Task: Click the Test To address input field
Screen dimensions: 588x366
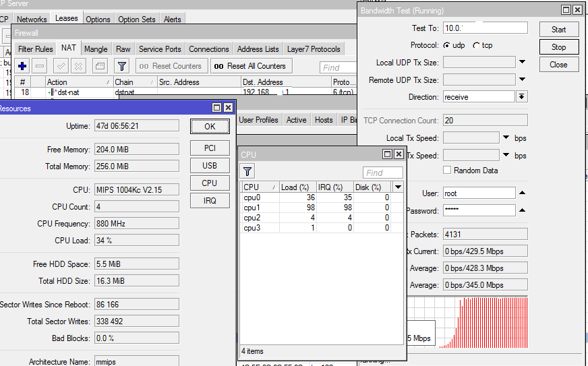Action: point(484,28)
